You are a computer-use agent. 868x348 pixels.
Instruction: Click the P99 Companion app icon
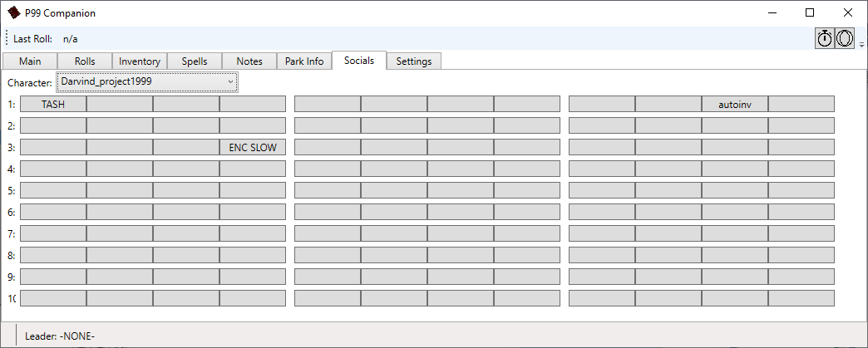tap(14, 12)
